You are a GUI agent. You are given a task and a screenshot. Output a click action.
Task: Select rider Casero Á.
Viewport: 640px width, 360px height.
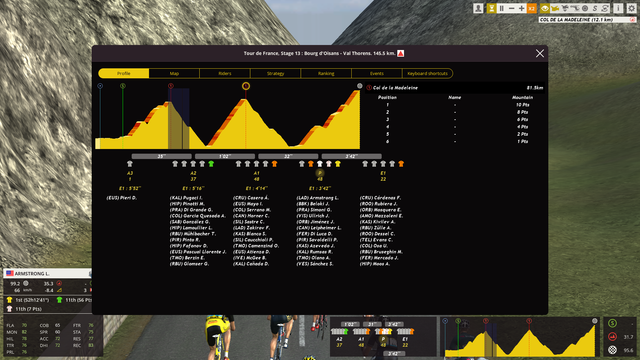[x=251, y=198]
